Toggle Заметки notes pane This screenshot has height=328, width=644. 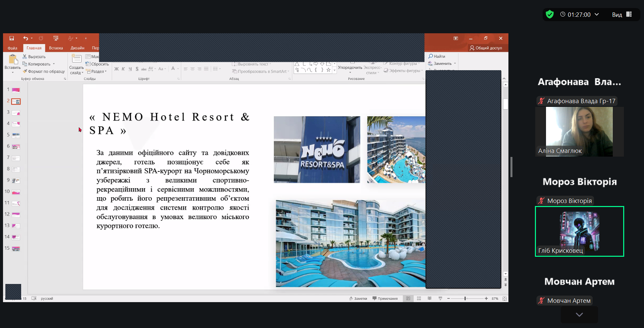[358, 298]
